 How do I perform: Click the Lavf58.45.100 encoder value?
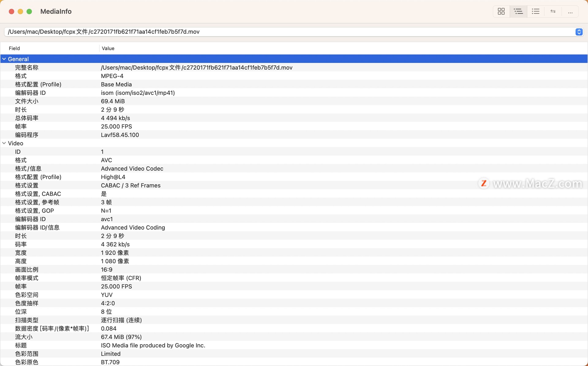coord(120,135)
